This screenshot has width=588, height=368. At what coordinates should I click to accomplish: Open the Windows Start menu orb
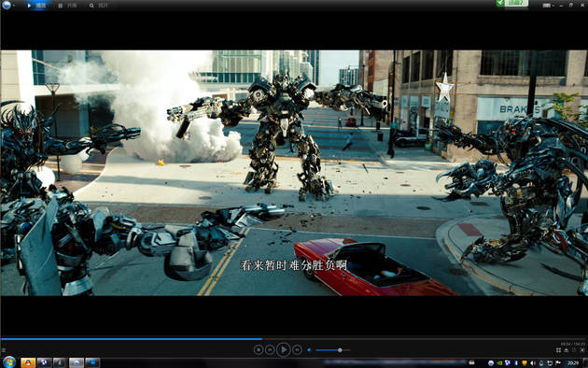tap(9, 362)
